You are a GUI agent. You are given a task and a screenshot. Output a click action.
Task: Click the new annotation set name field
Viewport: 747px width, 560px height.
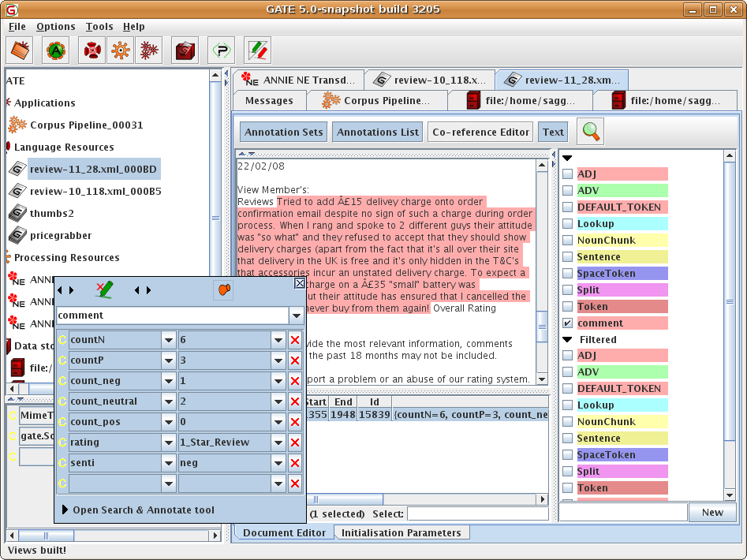click(624, 513)
